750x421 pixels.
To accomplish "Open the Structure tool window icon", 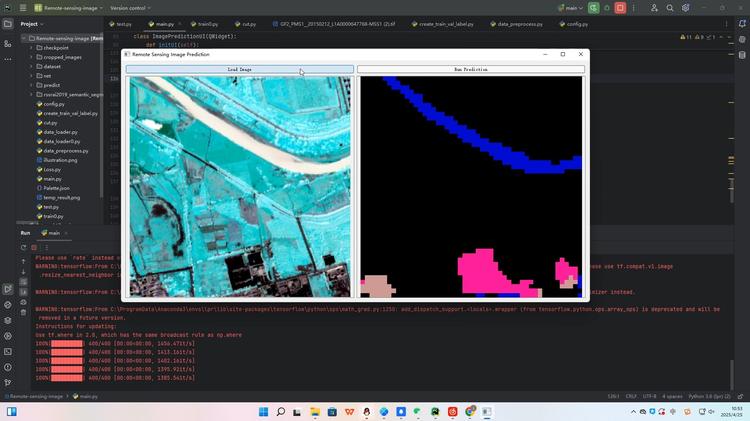I will [x=8, y=44].
